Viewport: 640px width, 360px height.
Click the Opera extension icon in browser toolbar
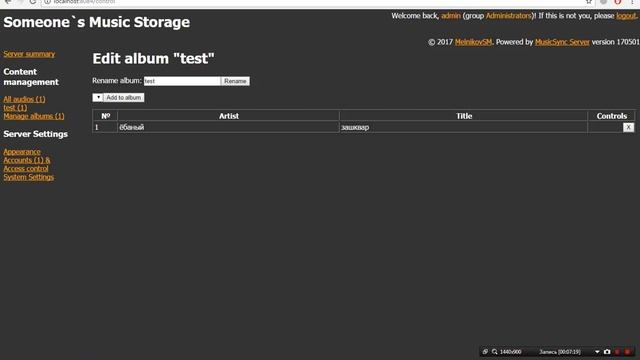(x=618, y=2)
